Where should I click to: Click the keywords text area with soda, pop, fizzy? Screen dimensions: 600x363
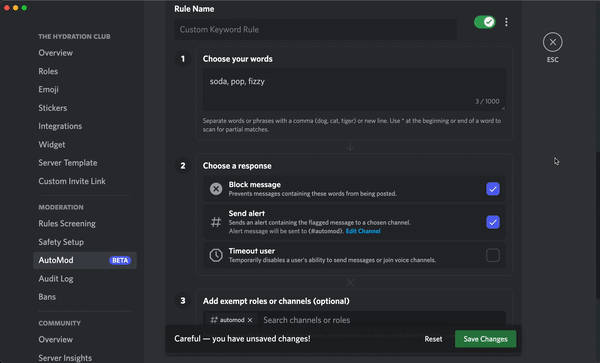(x=354, y=90)
